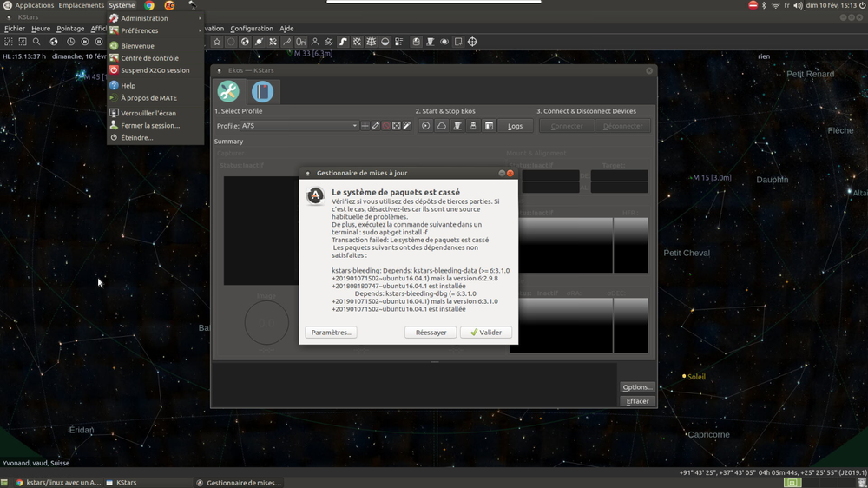Expand the Administration submenu
Viewport: 868px width, 488px height.
(x=155, y=18)
